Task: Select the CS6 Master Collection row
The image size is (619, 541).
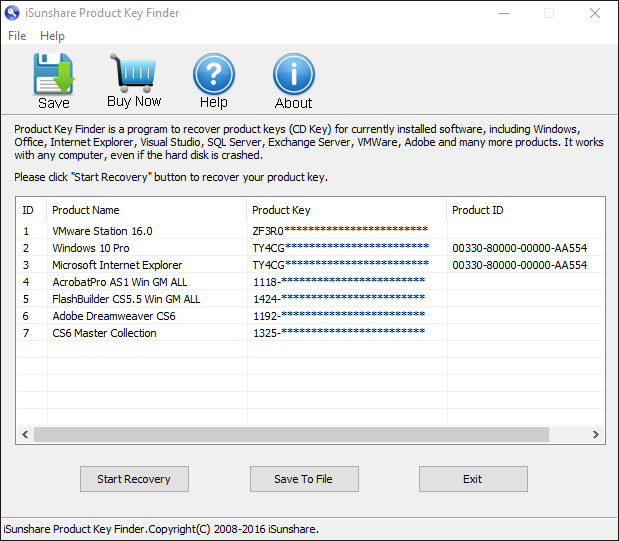Action: [x=311, y=332]
